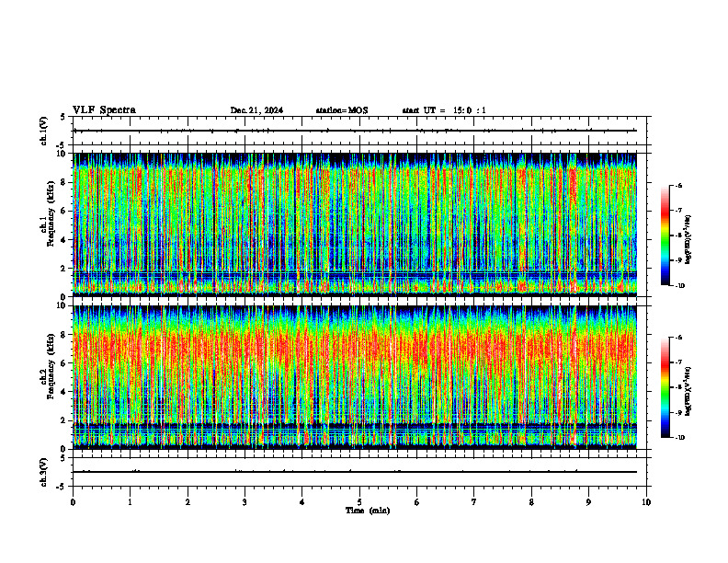Image resolution: width=728 pixels, height=563 pixels.
Task: Select the "8" kHz tick on ch.2 frequency axis
Action: (x=64, y=335)
